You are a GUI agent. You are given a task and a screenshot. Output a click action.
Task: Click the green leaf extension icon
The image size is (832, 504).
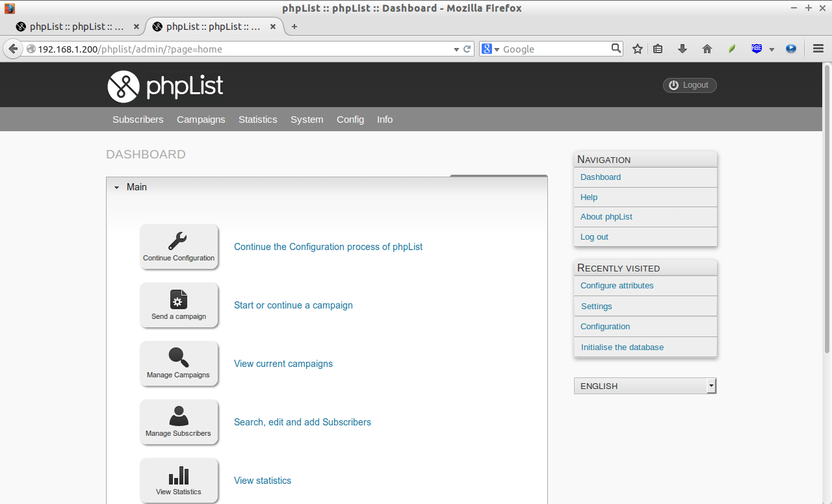pos(732,49)
